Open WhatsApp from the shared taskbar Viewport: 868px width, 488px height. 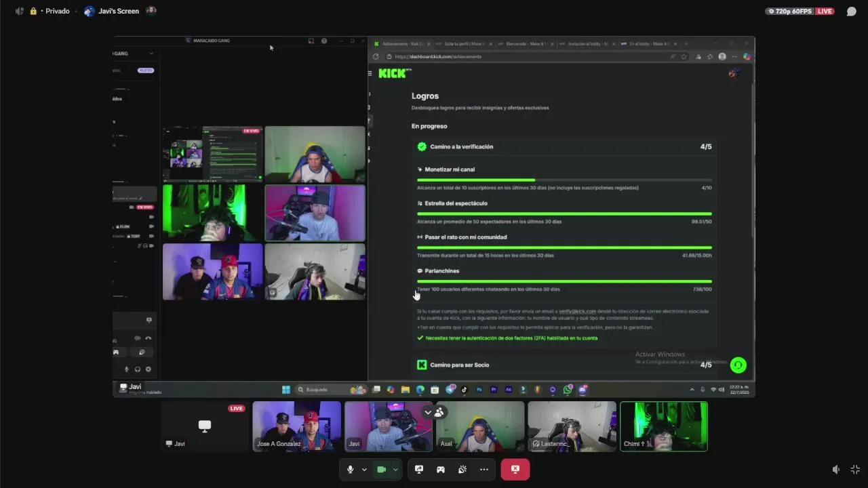568,390
